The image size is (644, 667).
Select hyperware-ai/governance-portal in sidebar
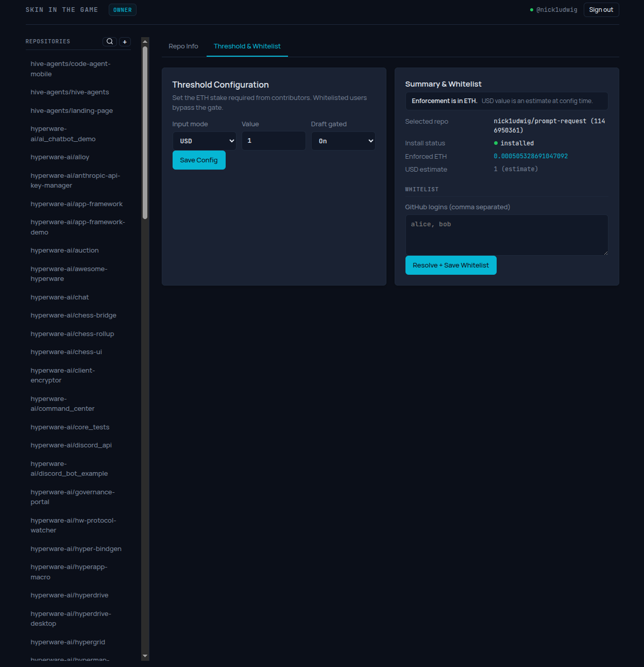[73, 497]
